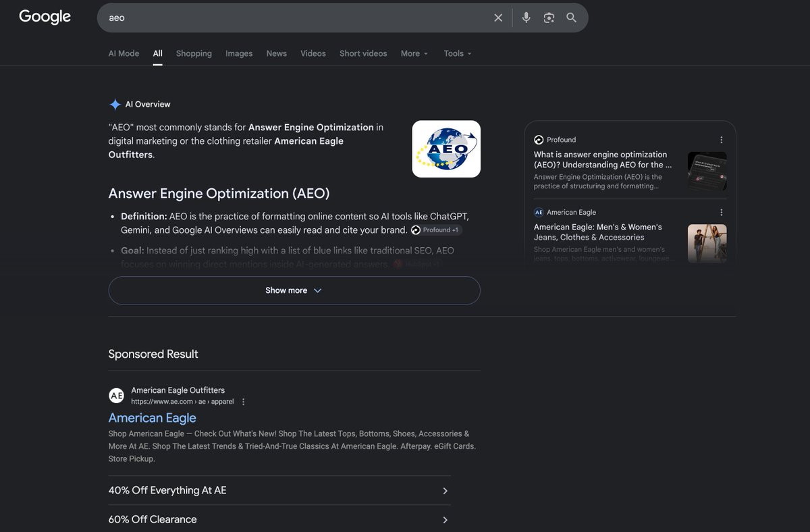Image resolution: width=810 pixels, height=532 pixels.
Task: Click the ae.com apparel URL
Action: click(182, 402)
